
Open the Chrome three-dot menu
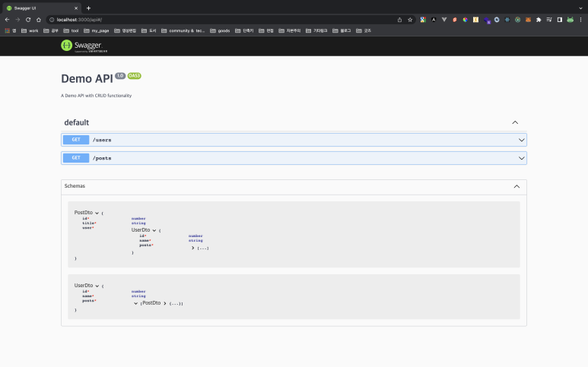(x=580, y=20)
